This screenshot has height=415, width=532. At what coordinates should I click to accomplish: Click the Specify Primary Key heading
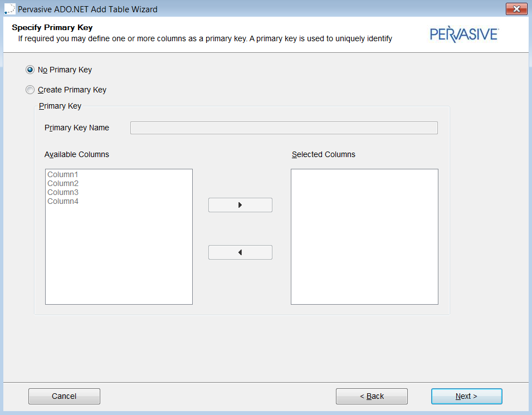coord(52,27)
